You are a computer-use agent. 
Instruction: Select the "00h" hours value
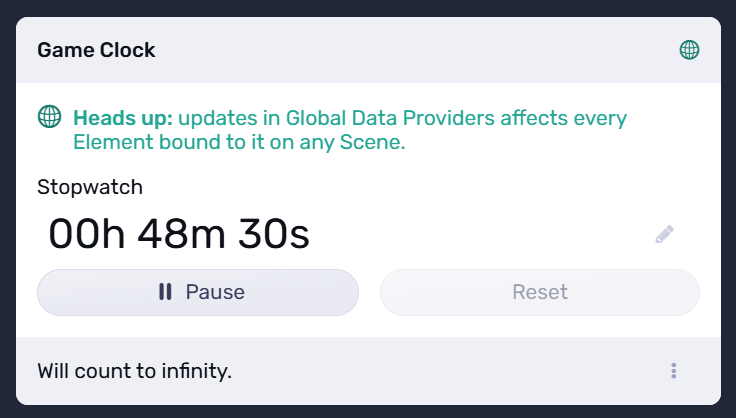87,234
